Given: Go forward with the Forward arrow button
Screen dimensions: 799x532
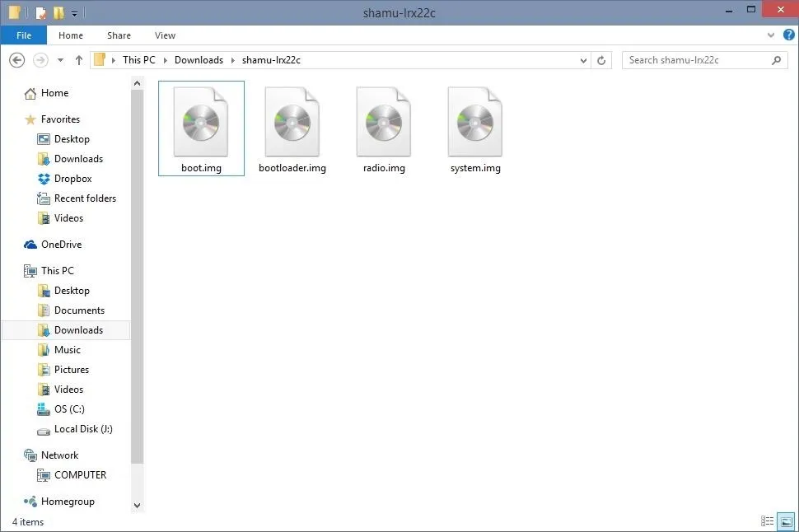Looking at the screenshot, I should (40, 60).
